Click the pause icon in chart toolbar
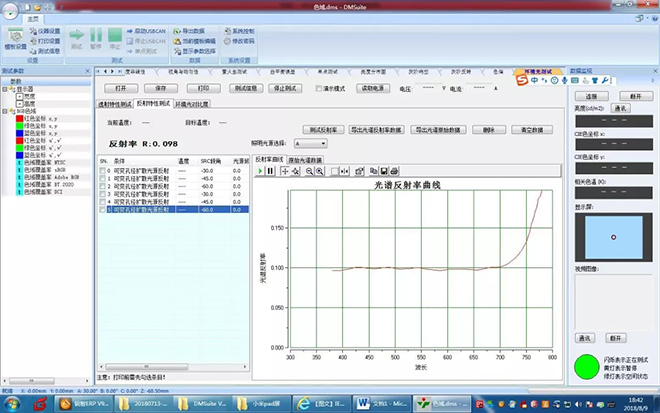 coord(270,171)
